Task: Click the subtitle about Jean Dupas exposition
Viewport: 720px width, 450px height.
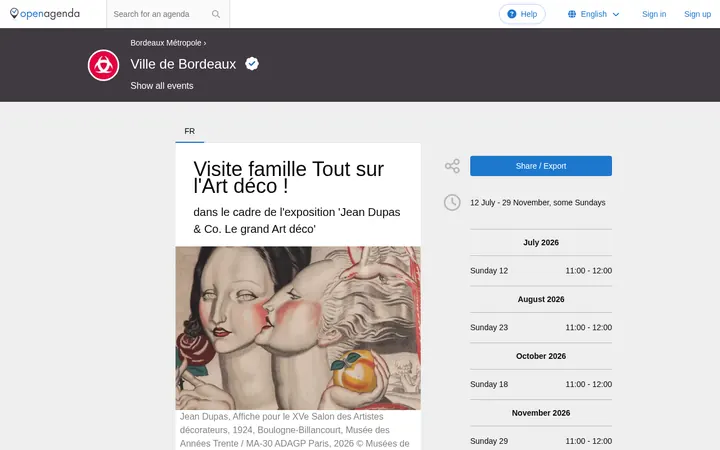Action: coord(297,220)
